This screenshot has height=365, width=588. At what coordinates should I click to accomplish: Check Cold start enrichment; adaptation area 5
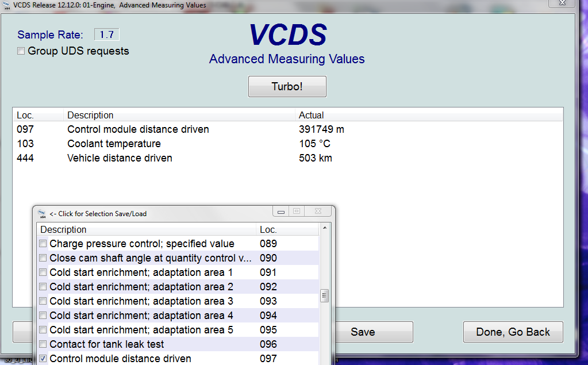click(43, 330)
